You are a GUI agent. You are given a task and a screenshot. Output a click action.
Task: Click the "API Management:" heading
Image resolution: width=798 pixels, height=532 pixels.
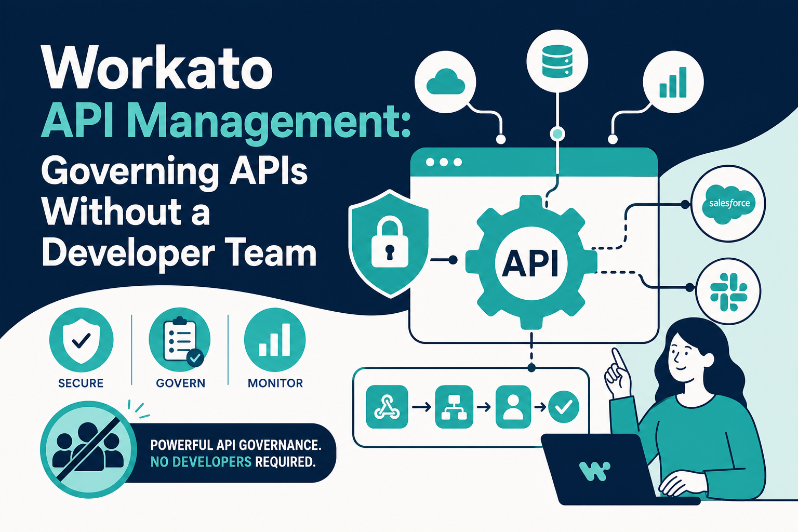click(227, 122)
